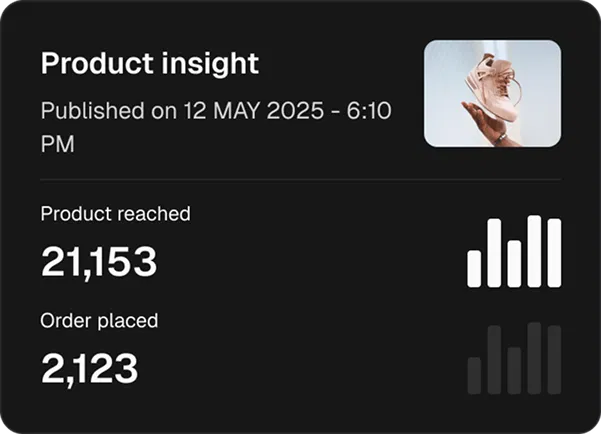Screen dimensions: 602x435
Task: Select the rightmost bar of the white chart
Action: click(554, 253)
